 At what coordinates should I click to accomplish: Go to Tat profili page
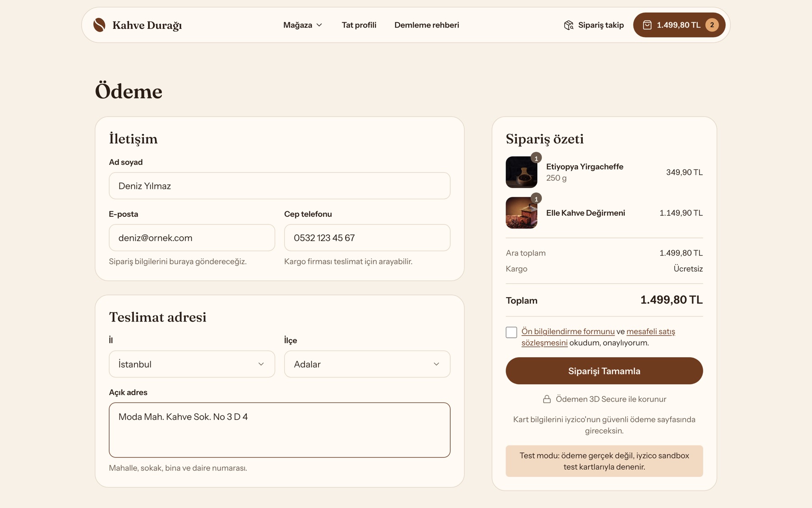point(359,25)
